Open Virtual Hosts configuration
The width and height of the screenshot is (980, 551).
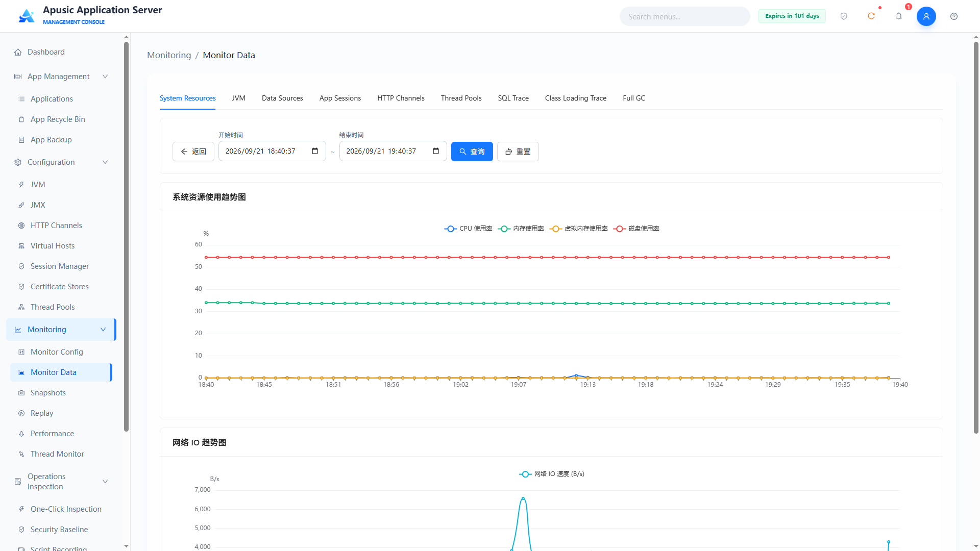coord(61,246)
